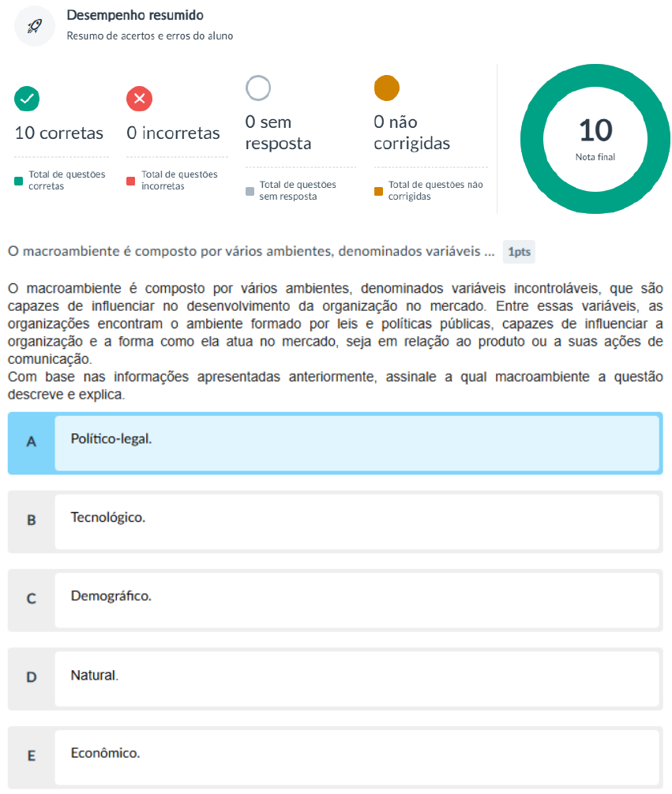Screen dimensions: 672x794
Task: Click the rocket icon beside Desempenho resumido
Action: (x=35, y=26)
